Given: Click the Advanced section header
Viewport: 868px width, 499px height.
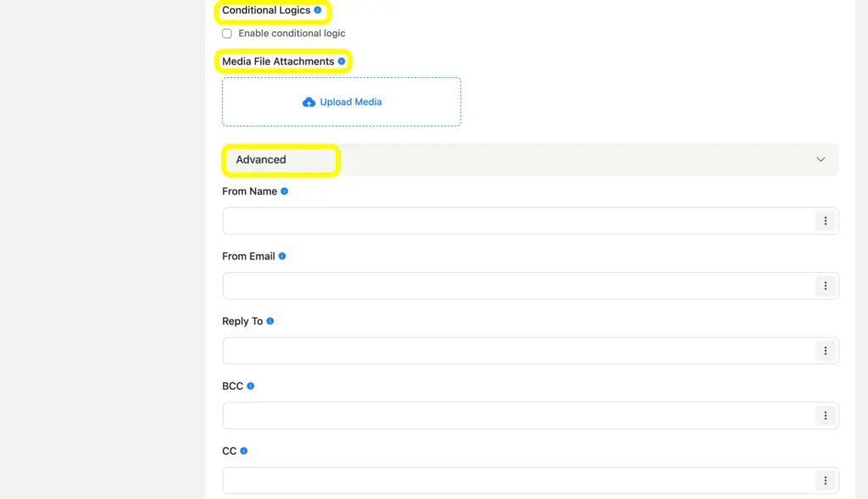Looking at the screenshot, I should 531,159.
